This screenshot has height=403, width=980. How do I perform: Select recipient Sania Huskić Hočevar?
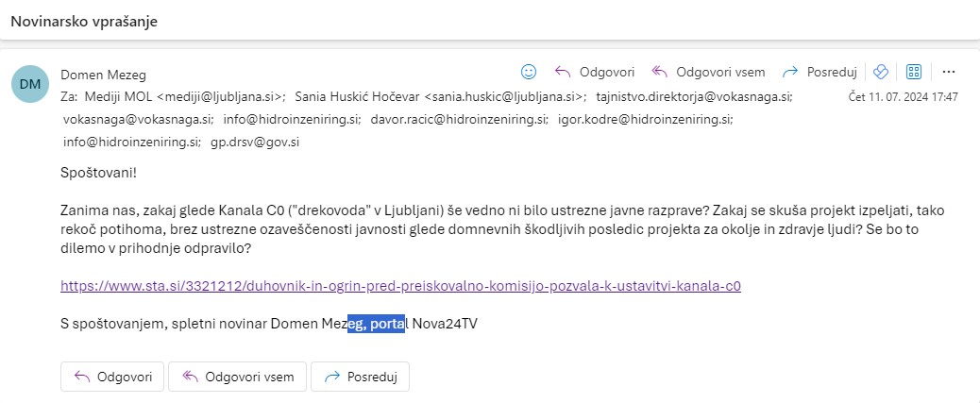tap(440, 97)
